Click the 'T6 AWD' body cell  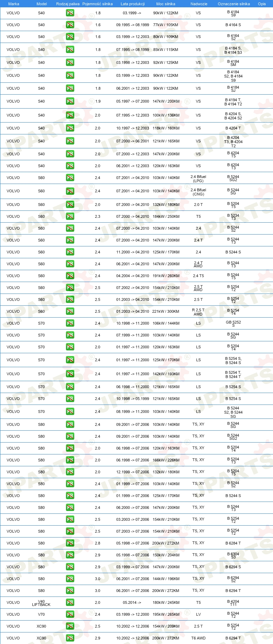198,638
